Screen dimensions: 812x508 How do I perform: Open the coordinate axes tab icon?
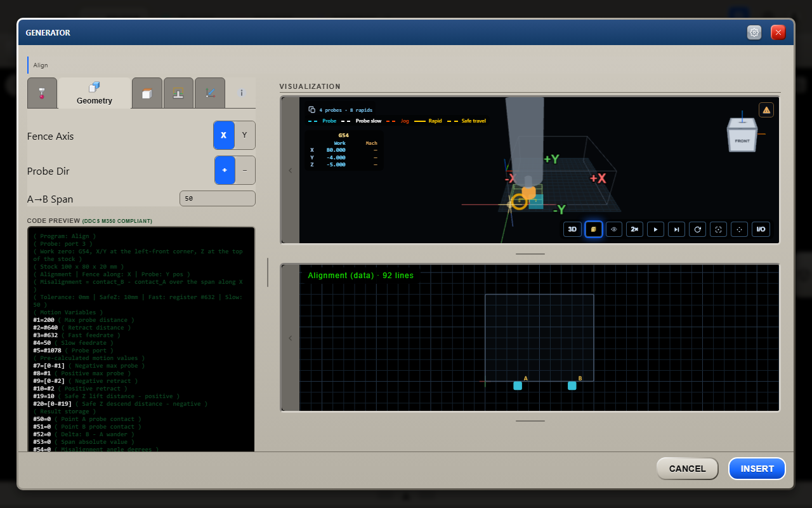pos(210,93)
